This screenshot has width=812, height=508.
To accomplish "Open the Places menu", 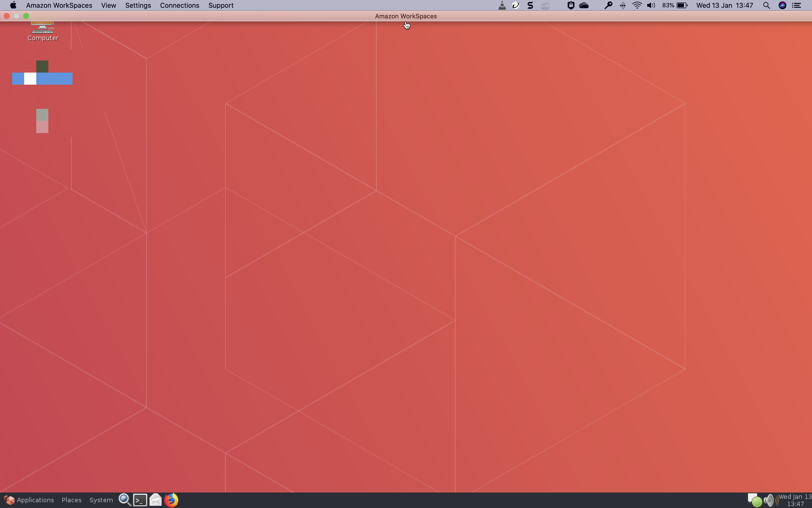I will (x=72, y=500).
